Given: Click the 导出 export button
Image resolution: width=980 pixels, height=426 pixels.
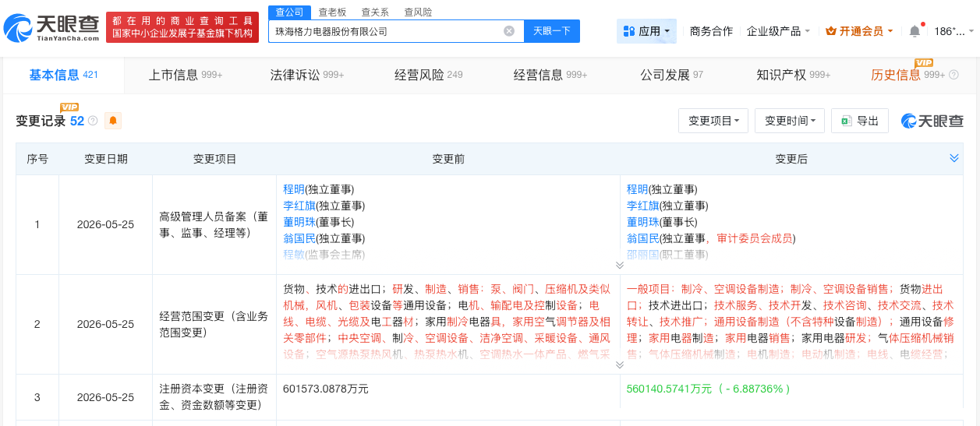Looking at the screenshot, I should click(x=860, y=121).
